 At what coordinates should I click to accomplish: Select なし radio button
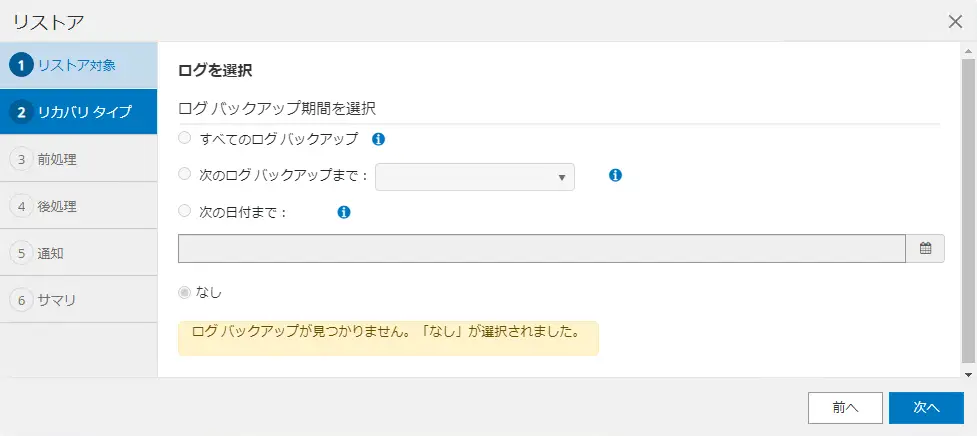pos(184,292)
